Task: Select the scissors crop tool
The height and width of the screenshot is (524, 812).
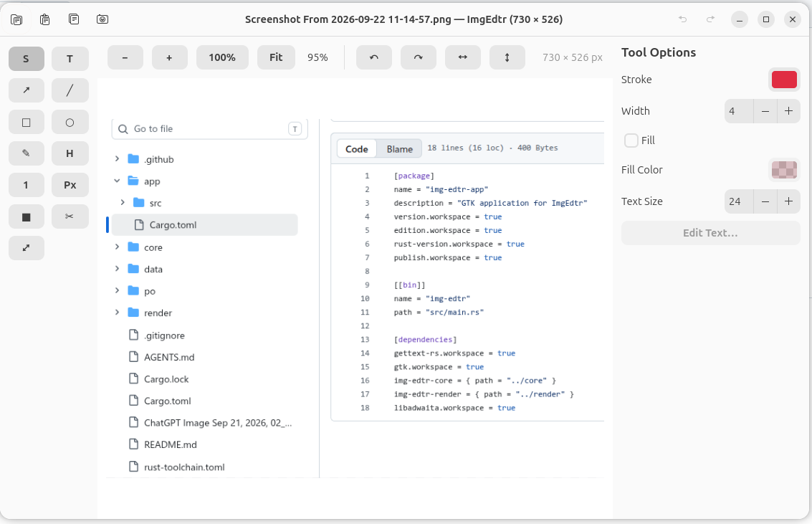Action: (x=70, y=217)
